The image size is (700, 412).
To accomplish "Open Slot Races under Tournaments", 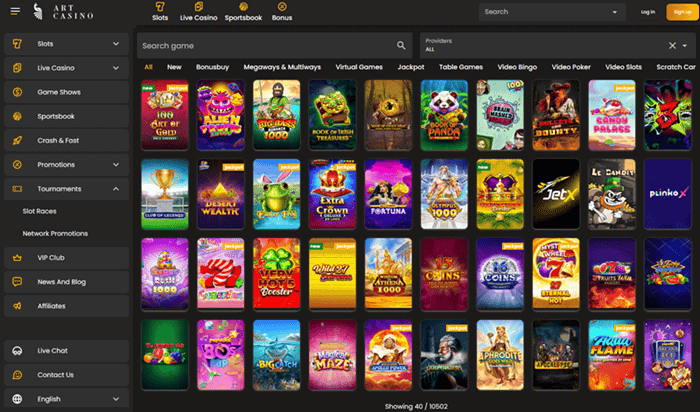I will click(x=39, y=211).
